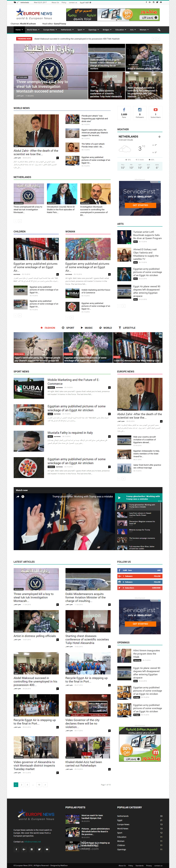This screenshot has height=868, width=176.
Task: Open Facebook counter showing 3,689 Fans
Action: click(124, 113)
